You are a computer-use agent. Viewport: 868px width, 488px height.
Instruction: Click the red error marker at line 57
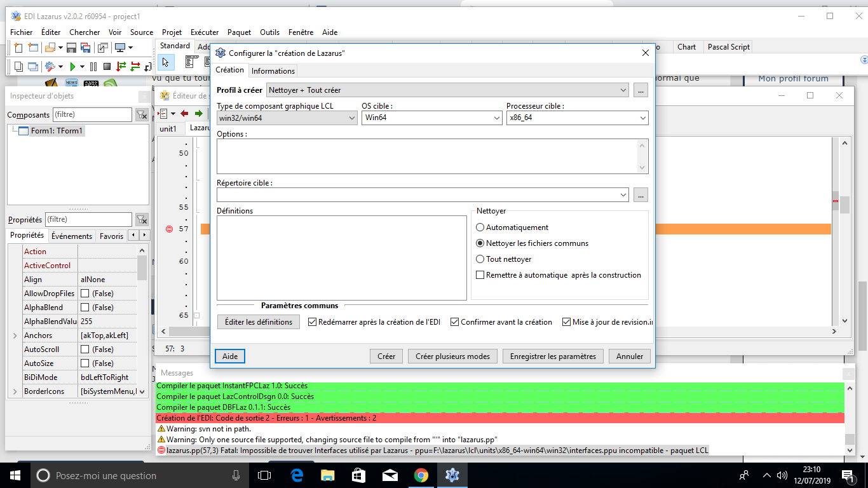(x=169, y=229)
